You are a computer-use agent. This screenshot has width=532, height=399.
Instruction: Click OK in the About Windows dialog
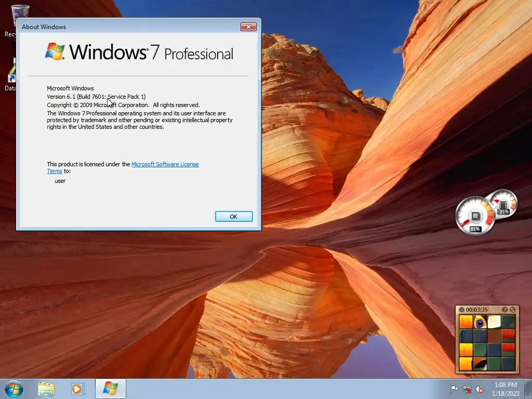pyautogui.click(x=234, y=217)
